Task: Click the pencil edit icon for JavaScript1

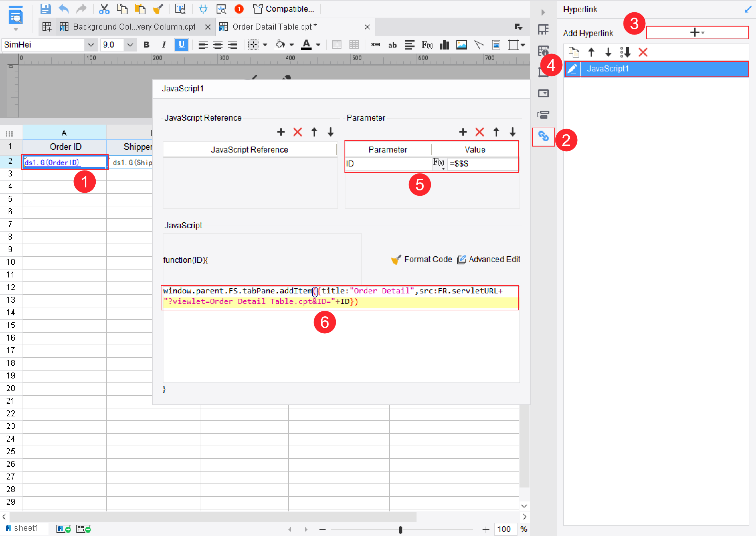Action: [x=572, y=69]
